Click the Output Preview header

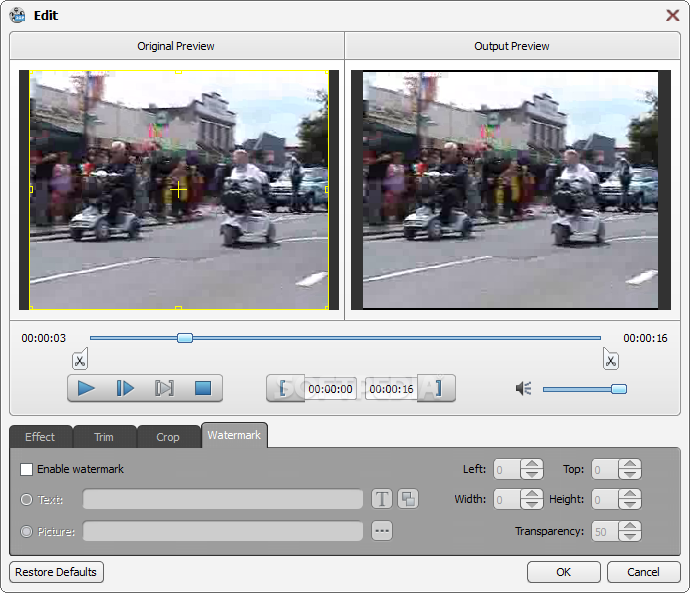click(x=512, y=46)
